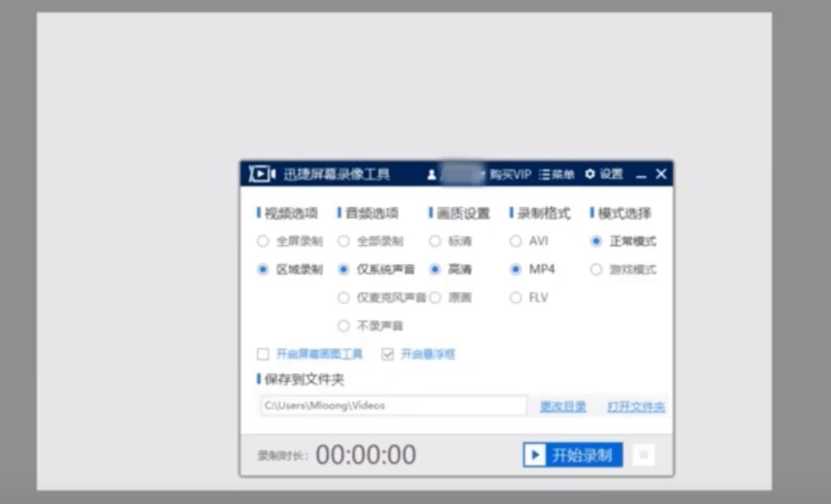Set recording format to AVI

pos(516,241)
